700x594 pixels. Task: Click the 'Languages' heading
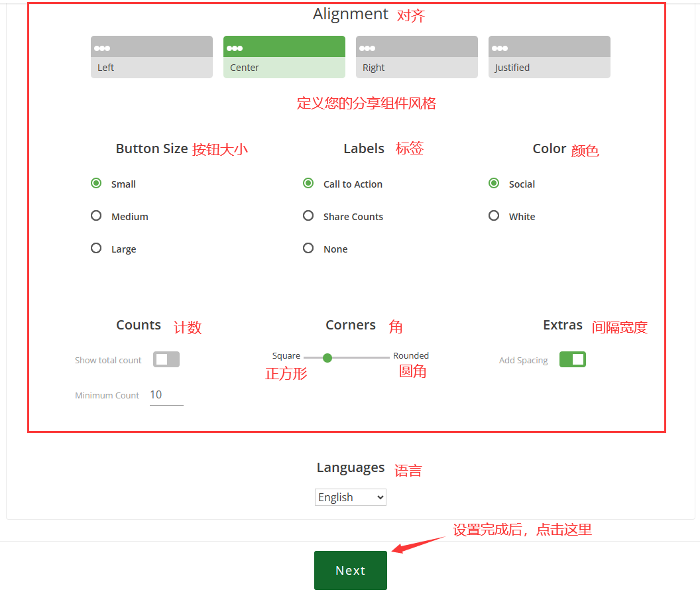351,467
